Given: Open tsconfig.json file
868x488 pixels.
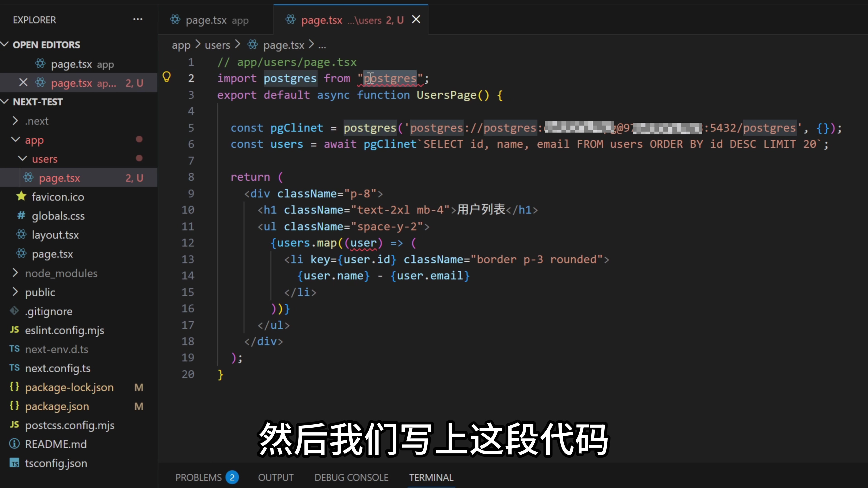Looking at the screenshot, I should point(56,463).
